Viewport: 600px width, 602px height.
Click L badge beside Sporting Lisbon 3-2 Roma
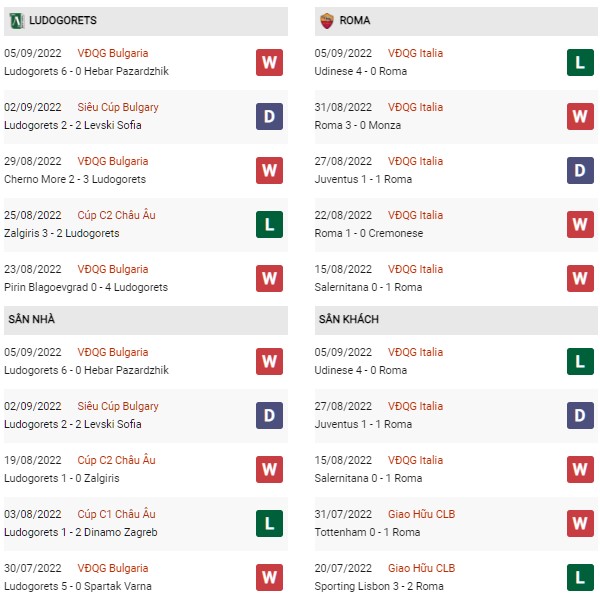click(x=580, y=577)
